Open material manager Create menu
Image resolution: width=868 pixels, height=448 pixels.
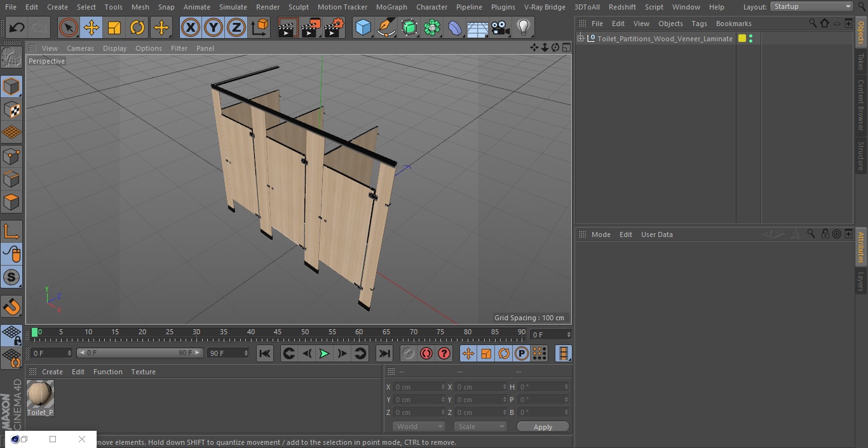click(52, 372)
